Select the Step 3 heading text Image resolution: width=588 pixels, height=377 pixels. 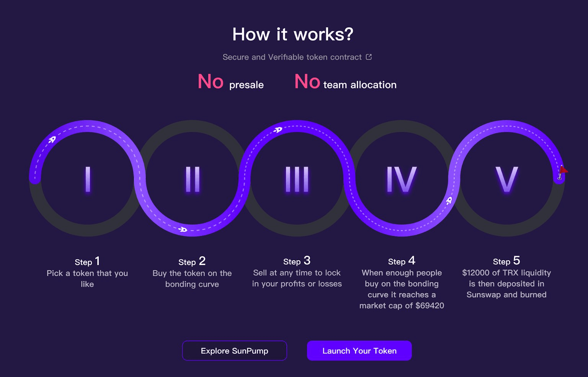297,261
